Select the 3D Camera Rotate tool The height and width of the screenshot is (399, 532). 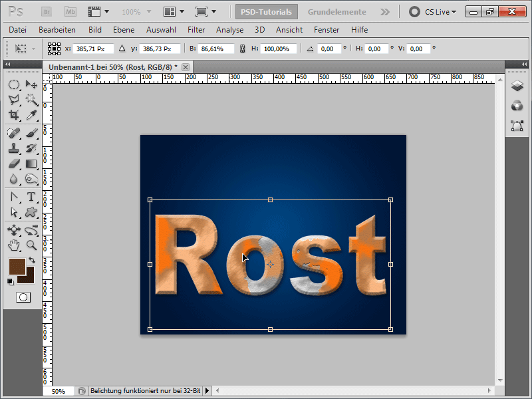click(x=31, y=230)
